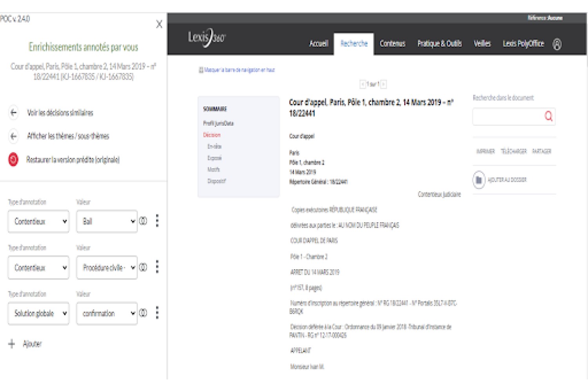Open Pratique & Outils tab
588x392 pixels.
[x=439, y=44]
